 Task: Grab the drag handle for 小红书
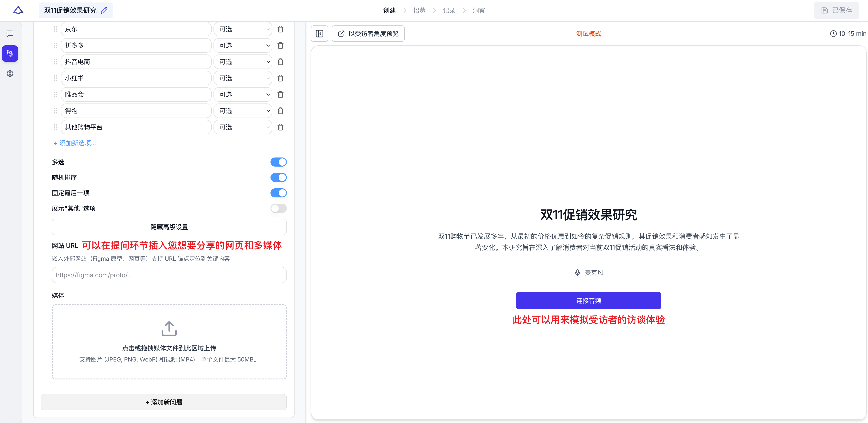tap(55, 78)
